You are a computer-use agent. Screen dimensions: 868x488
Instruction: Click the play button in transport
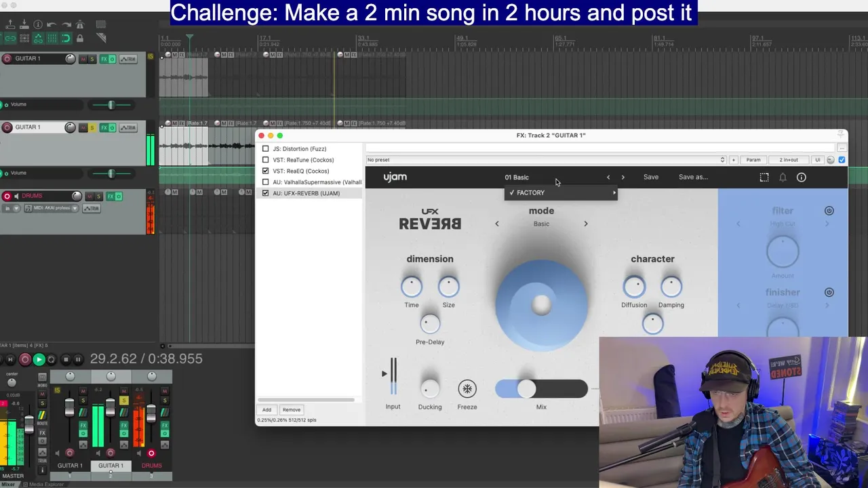pyautogui.click(x=39, y=359)
